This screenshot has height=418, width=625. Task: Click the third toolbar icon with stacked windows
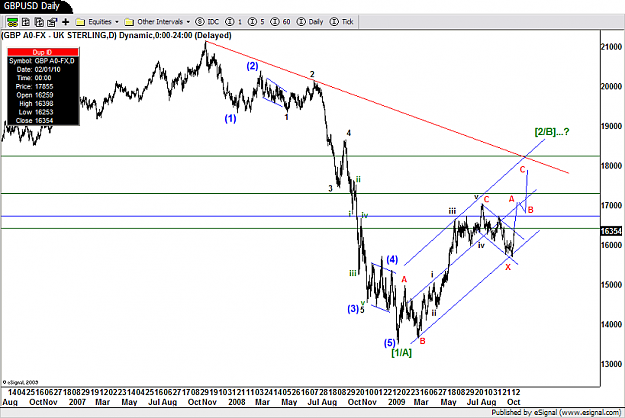(x=39, y=22)
